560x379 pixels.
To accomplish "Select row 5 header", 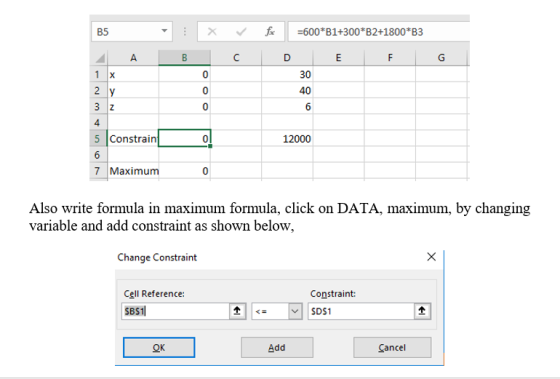I will point(98,139).
